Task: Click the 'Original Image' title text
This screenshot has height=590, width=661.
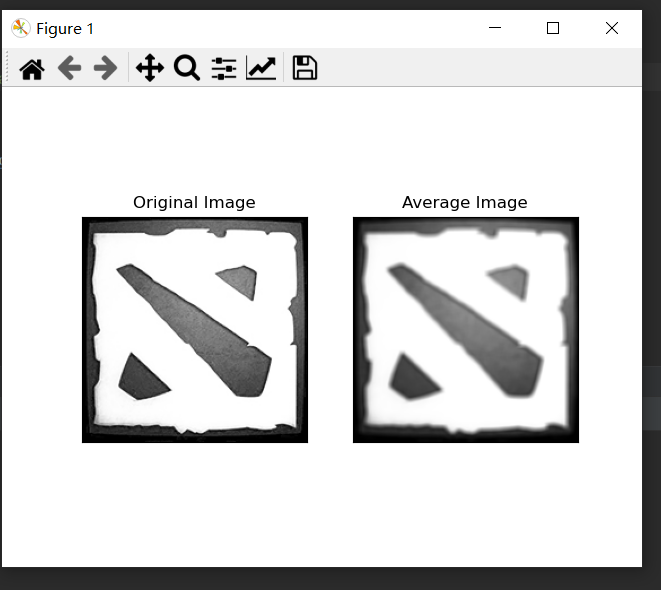Action: (194, 203)
